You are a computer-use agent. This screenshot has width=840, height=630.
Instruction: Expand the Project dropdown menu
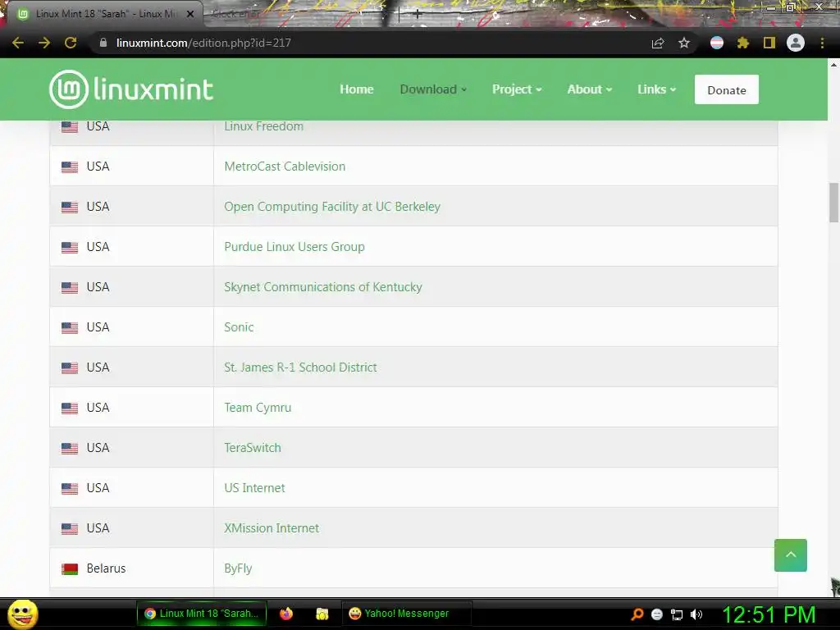pyautogui.click(x=517, y=89)
